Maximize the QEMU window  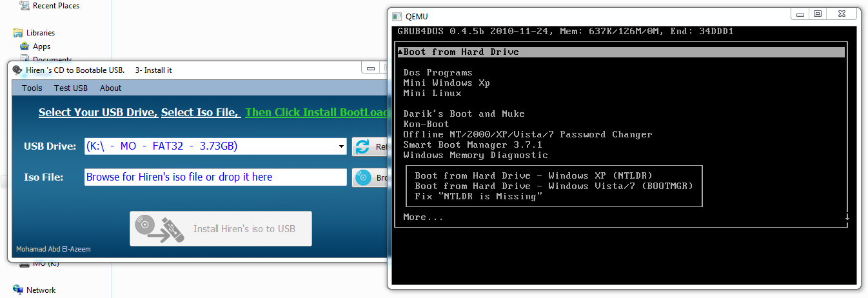tap(818, 14)
